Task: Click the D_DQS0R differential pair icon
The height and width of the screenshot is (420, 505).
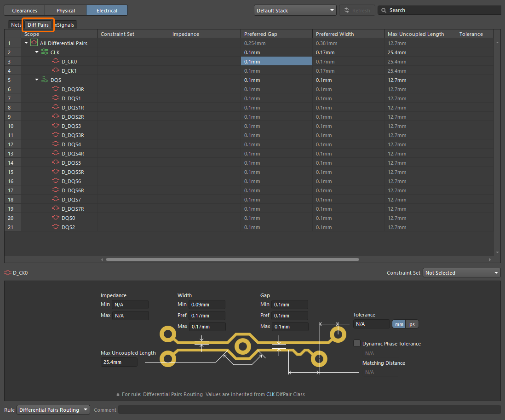Action: click(56, 89)
